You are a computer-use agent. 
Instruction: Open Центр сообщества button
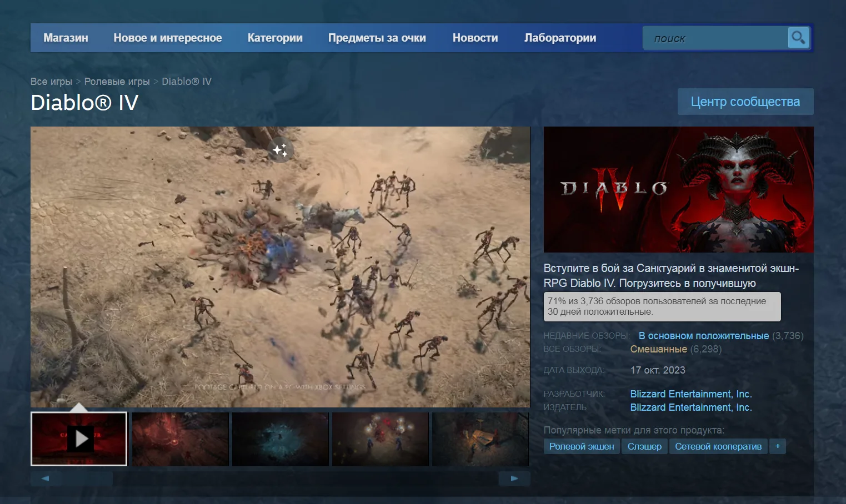click(x=745, y=102)
